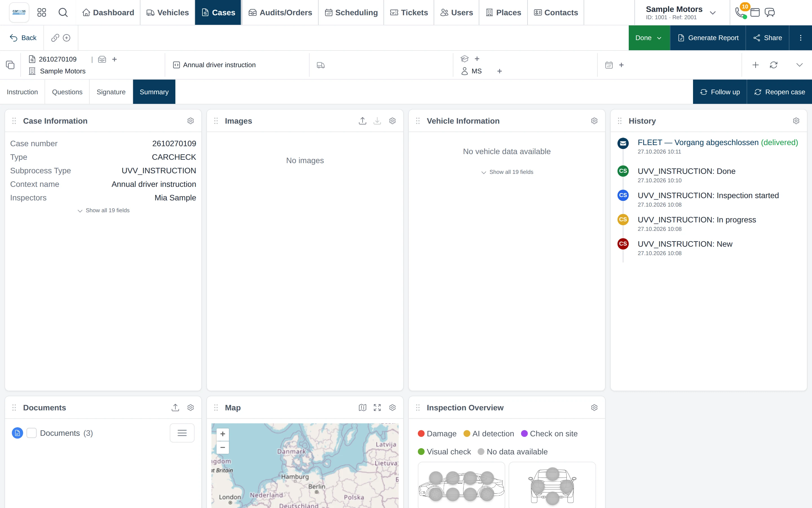Open the Sample Motors account dropdown
The image size is (812, 508).
click(681, 12)
